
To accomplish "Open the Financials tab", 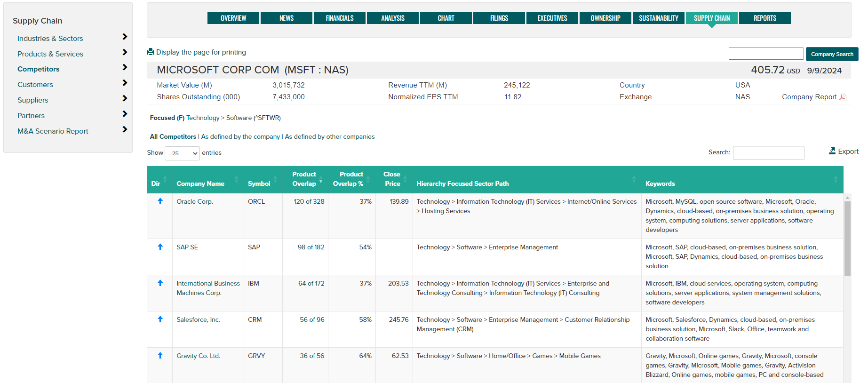I will click(340, 18).
